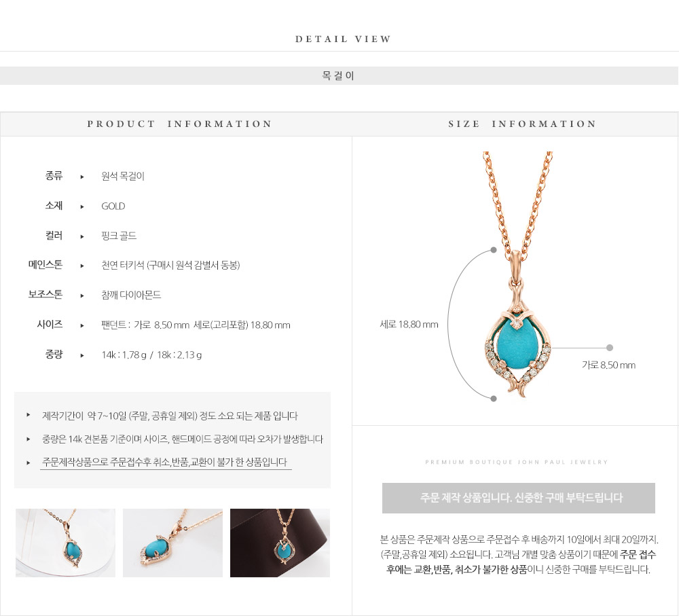The image size is (679, 616).
Task: Click the top dot of the 세로 height arc
Action: 493,250
